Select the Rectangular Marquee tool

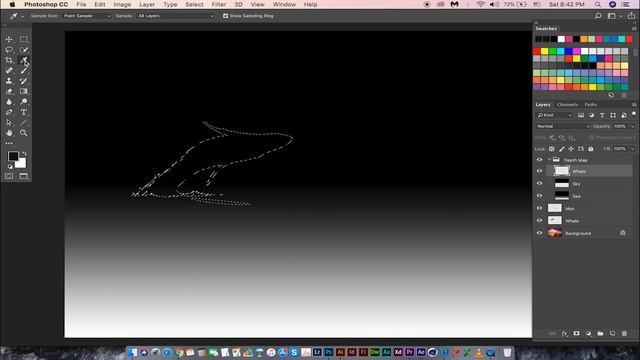[x=24, y=39]
